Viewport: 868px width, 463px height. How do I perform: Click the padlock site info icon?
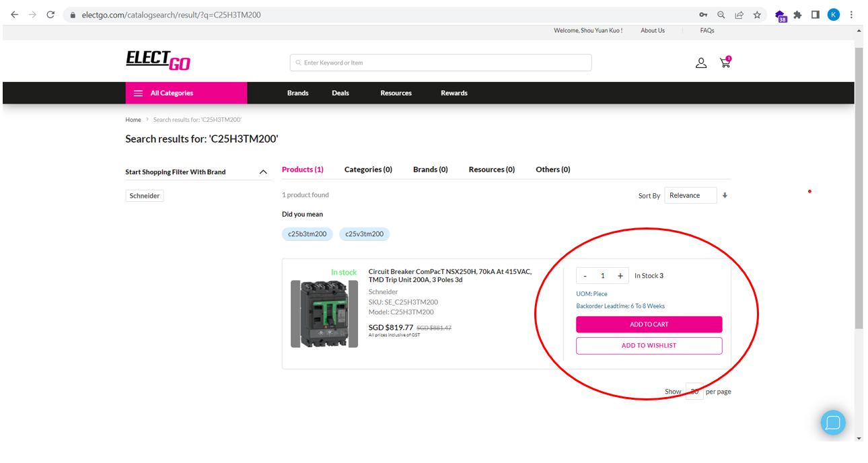[73, 15]
